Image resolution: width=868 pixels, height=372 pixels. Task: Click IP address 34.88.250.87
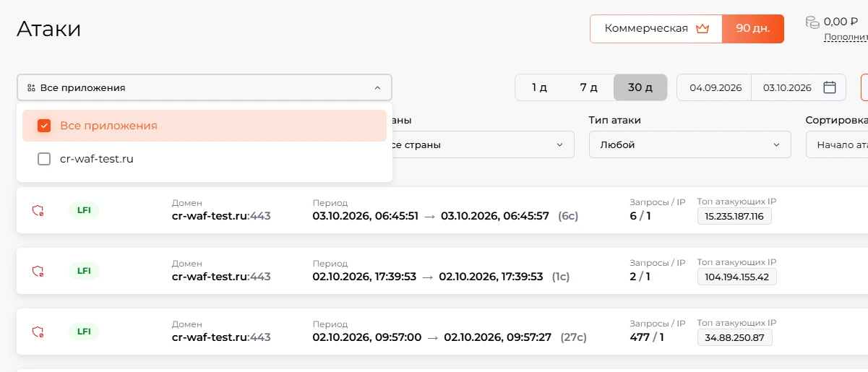click(x=734, y=337)
